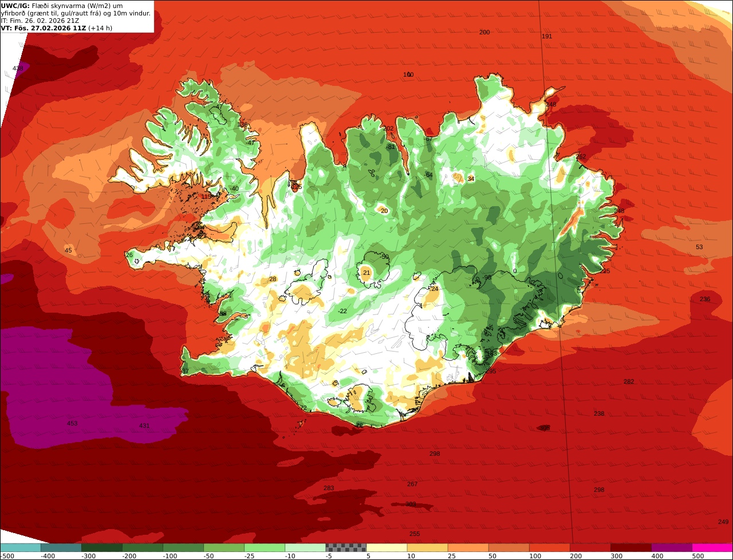Screen dimensions: 733x560
Task: Click the initial time "IT: Fim. 26. 02. 2026 21Z"
Action: [40, 21]
